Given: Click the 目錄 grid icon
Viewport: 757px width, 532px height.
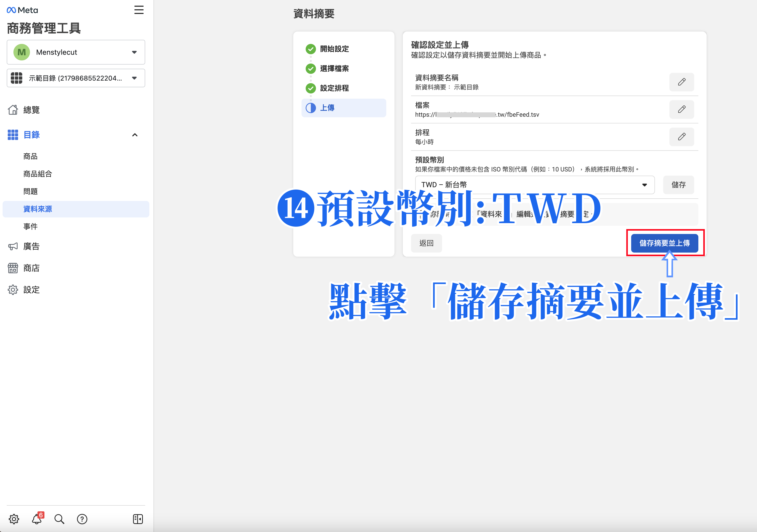Looking at the screenshot, I should (x=13, y=135).
